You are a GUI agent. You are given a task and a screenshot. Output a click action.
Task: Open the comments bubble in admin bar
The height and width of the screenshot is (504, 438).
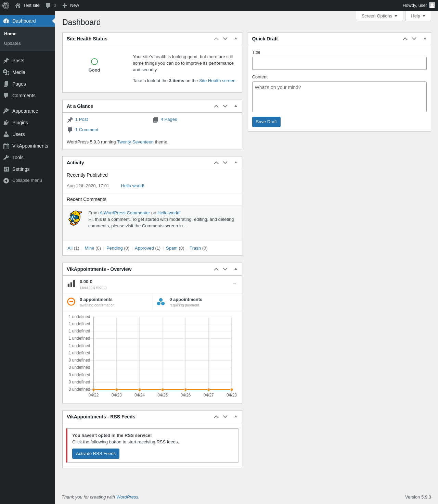(48, 5)
